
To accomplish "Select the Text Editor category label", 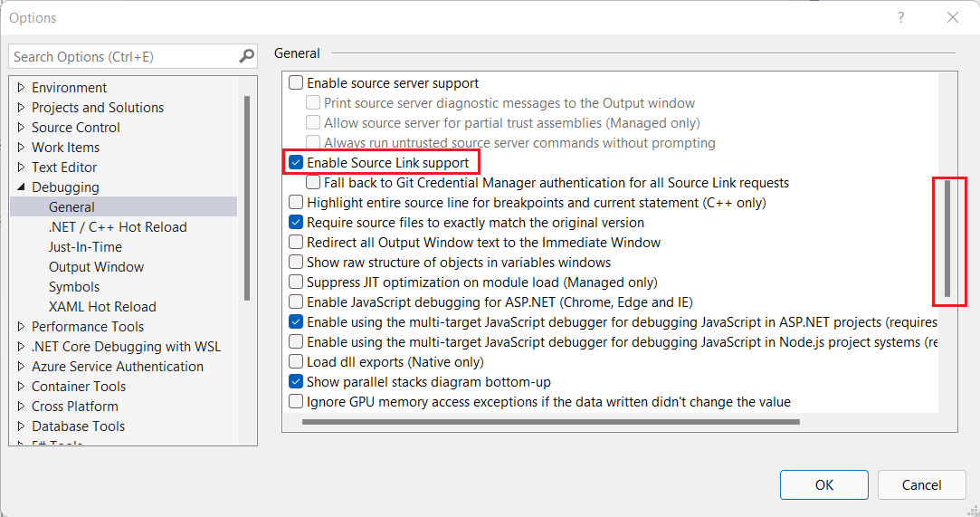I will pyautogui.click(x=64, y=168).
